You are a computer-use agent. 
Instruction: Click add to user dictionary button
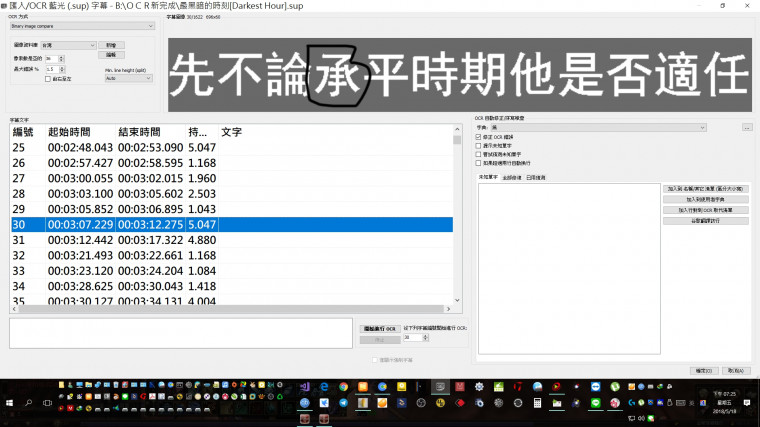(705, 199)
